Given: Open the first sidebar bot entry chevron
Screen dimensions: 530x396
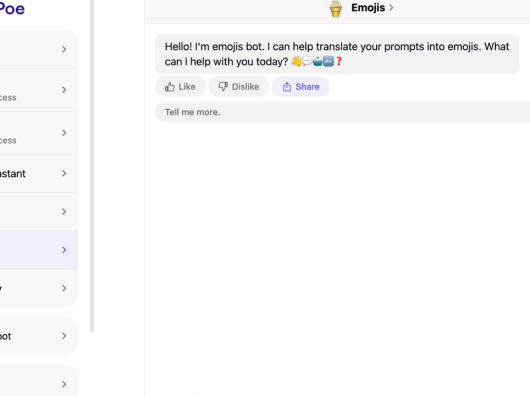Looking at the screenshot, I should click(64, 50).
